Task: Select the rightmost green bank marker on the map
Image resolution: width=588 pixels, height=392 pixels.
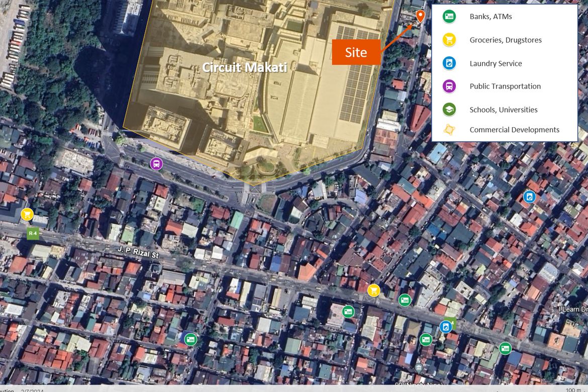Action: (505, 348)
